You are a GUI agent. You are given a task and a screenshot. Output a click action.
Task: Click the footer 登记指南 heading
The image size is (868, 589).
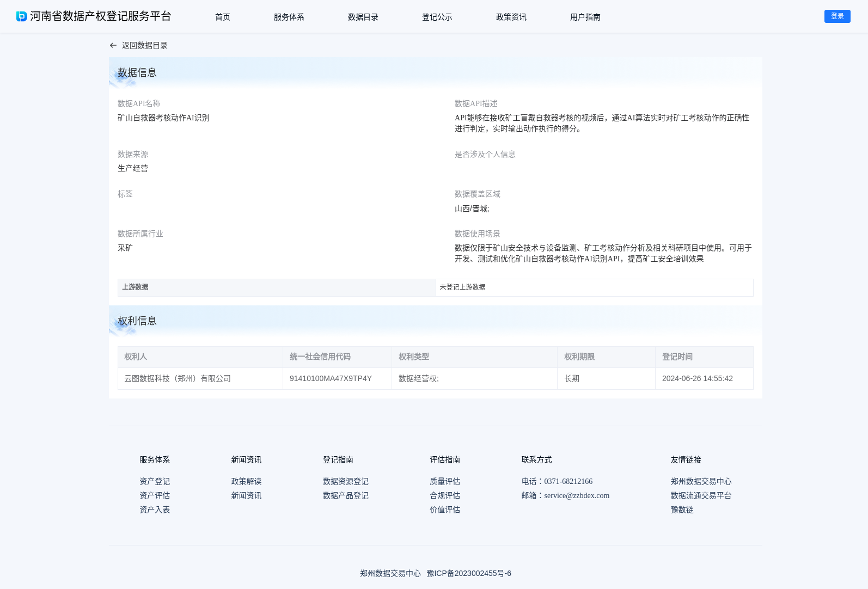click(x=338, y=459)
